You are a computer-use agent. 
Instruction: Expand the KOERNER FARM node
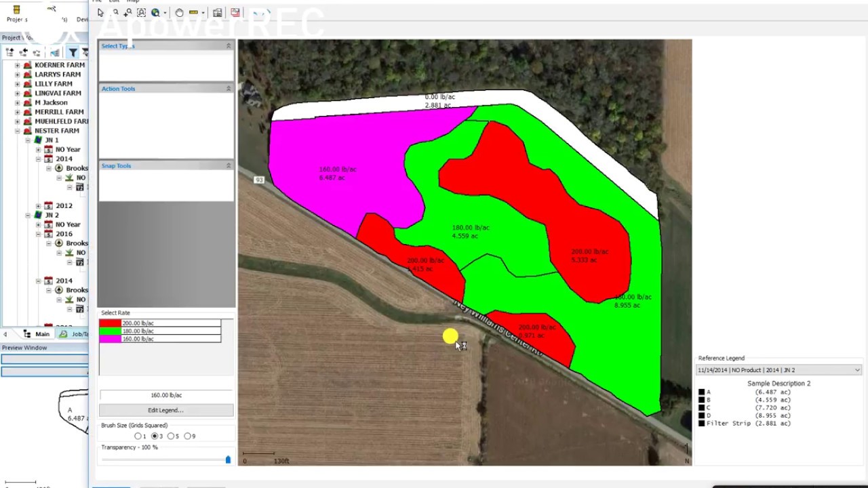click(x=18, y=65)
